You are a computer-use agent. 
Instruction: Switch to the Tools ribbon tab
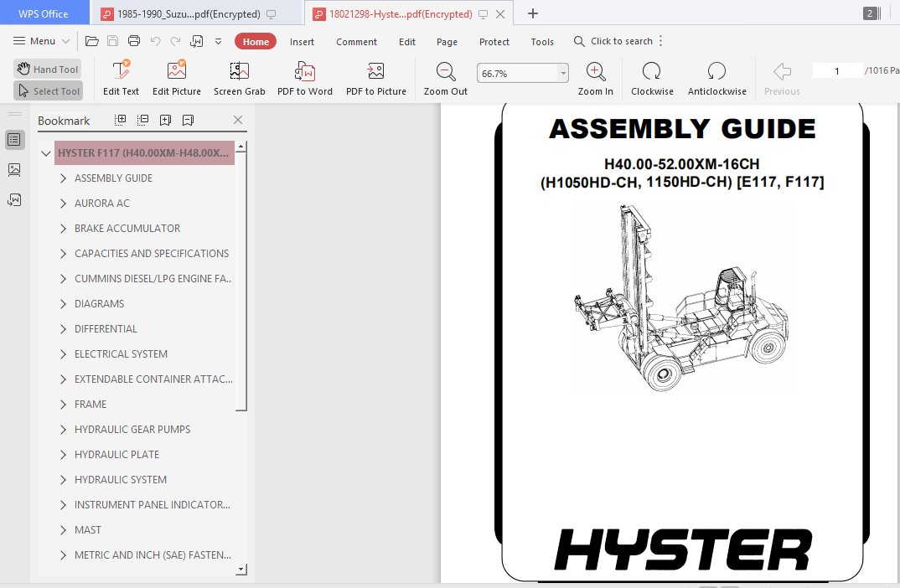(x=542, y=42)
